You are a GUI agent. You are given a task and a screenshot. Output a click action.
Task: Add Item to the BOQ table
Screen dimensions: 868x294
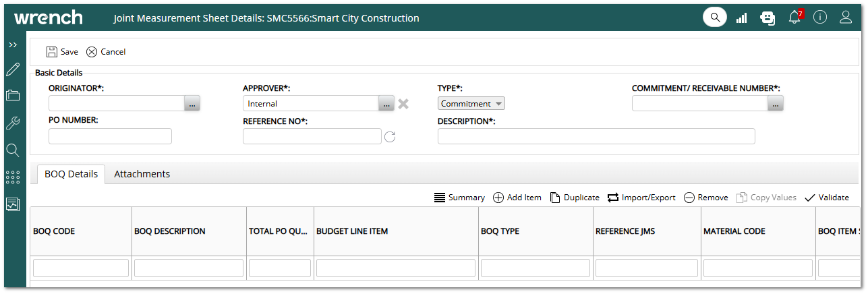coord(517,198)
